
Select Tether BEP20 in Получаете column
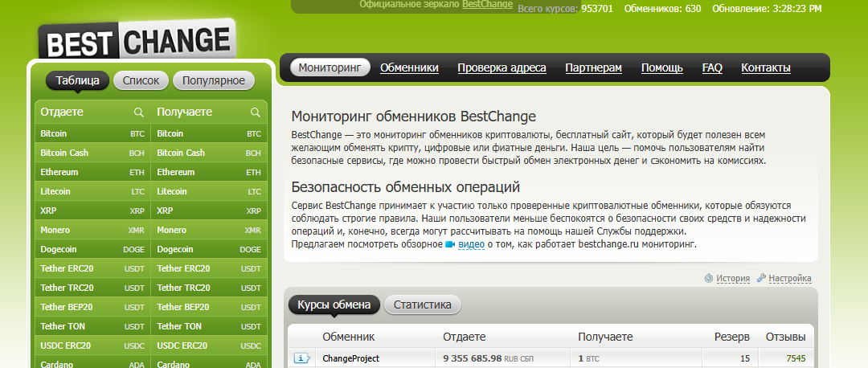[x=209, y=307]
